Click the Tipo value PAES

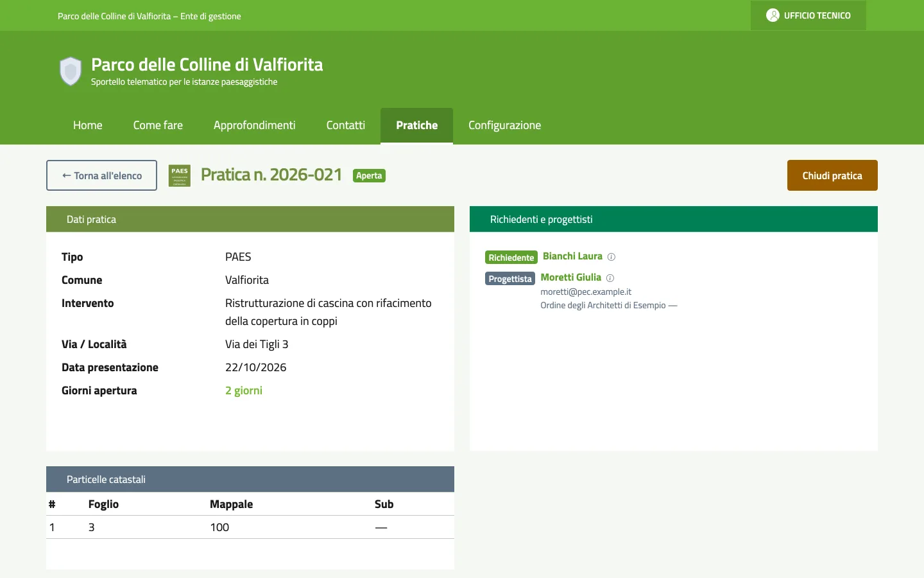(238, 257)
